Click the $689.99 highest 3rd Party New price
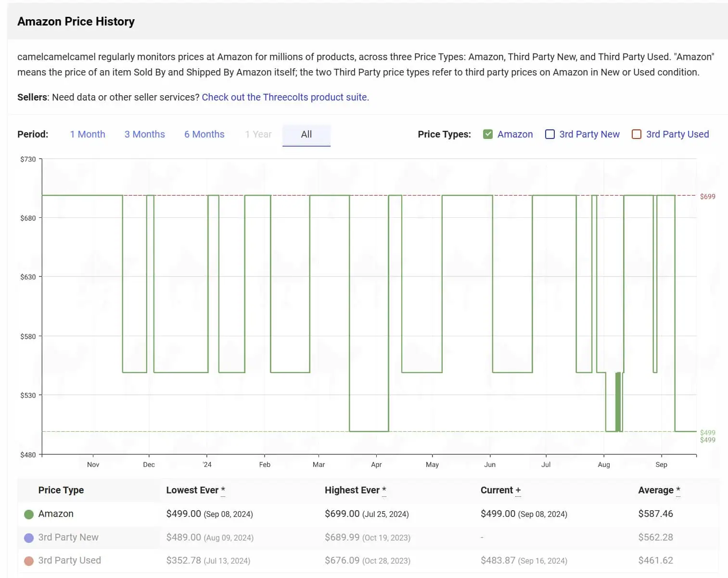This screenshot has height=578, width=728. (x=342, y=537)
